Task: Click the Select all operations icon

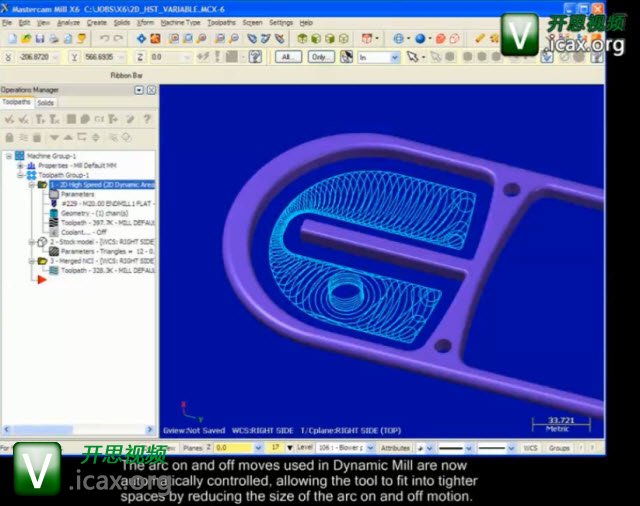Action: coord(8,119)
